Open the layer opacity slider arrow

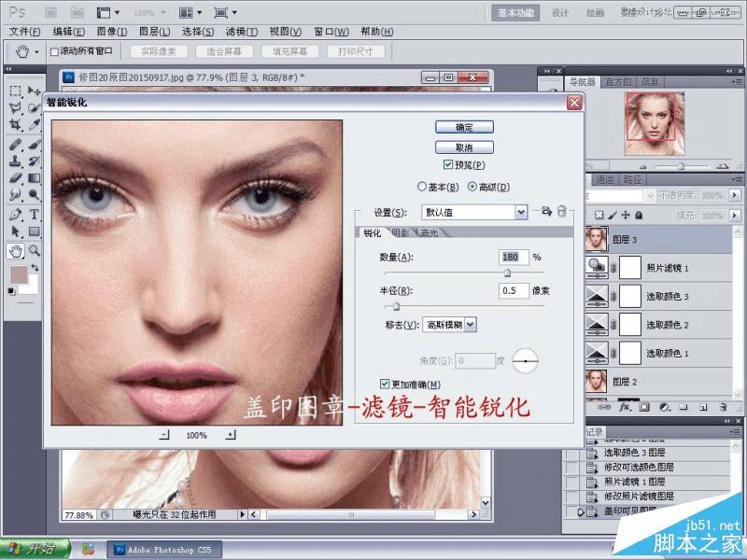point(735,195)
